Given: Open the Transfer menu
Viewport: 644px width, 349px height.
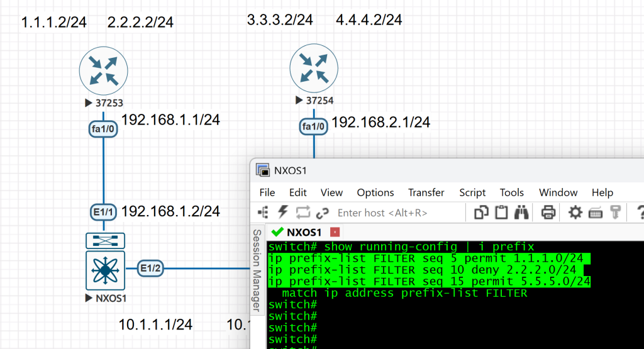Looking at the screenshot, I should point(426,192).
